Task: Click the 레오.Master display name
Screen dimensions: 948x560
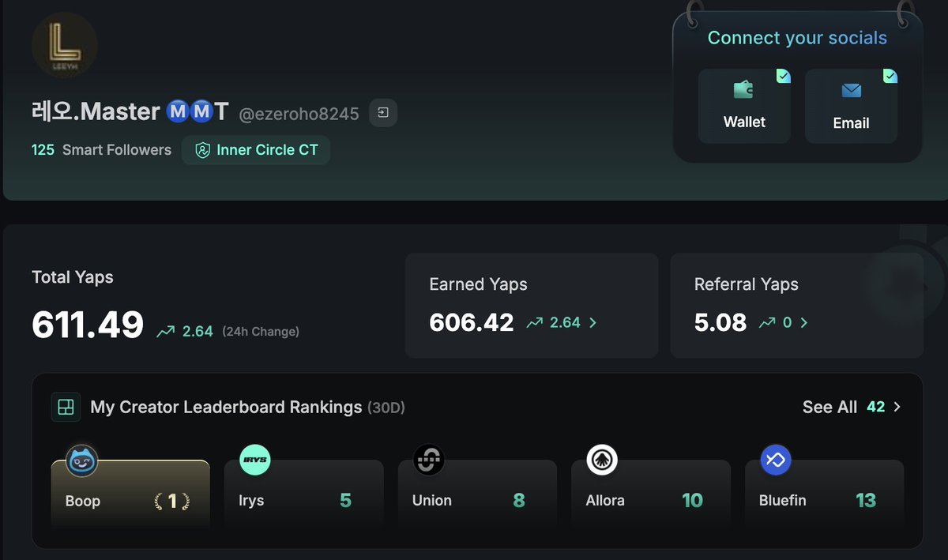Action: click(96, 111)
